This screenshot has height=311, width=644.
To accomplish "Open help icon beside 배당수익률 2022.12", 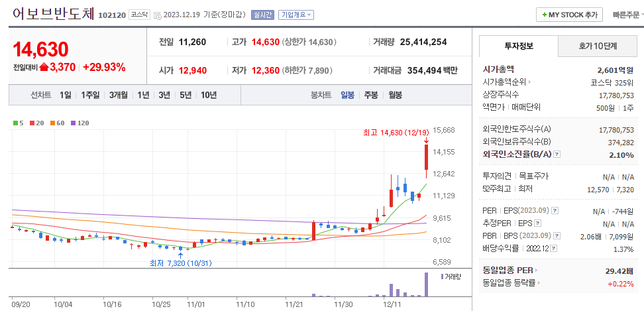I will (554, 249).
